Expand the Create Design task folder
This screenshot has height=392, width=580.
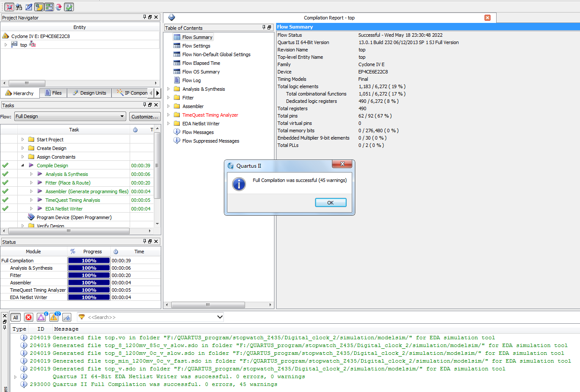(22, 148)
